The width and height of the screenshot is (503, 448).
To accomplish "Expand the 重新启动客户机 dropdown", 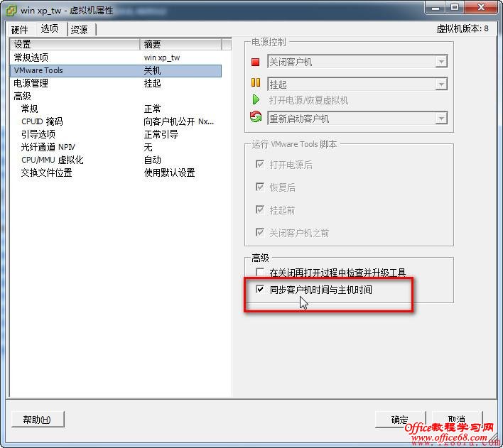I will click(x=357, y=119).
